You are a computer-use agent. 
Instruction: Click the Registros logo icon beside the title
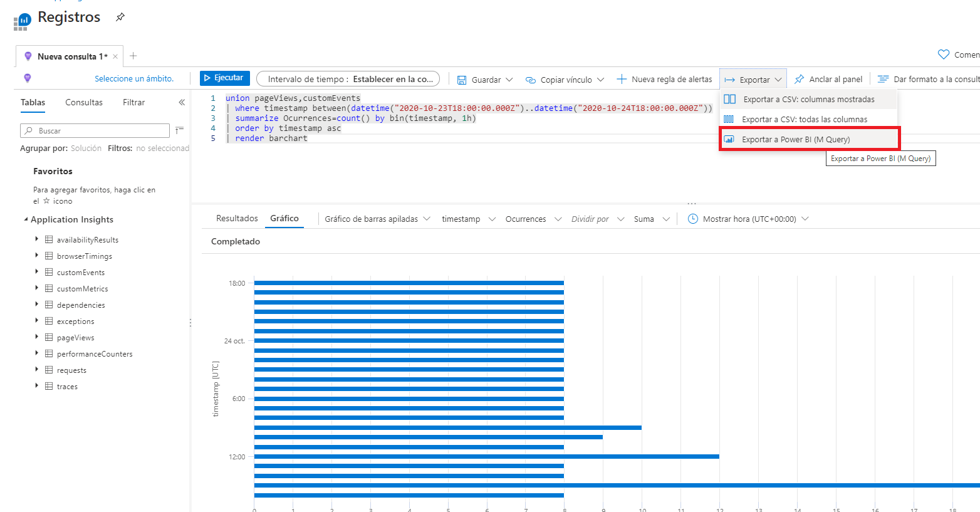coord(20,21)
